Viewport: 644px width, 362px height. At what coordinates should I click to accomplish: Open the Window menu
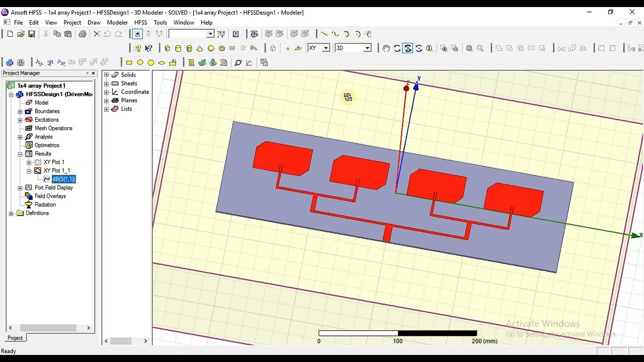184,23
